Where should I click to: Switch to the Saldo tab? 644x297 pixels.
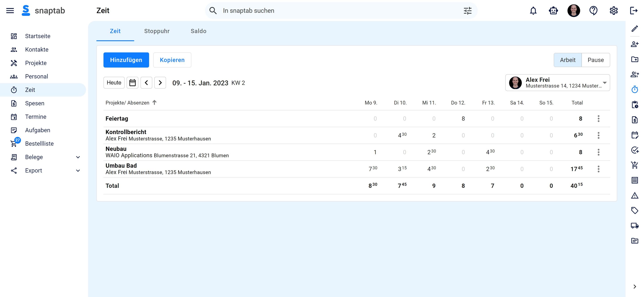(199, 31)
